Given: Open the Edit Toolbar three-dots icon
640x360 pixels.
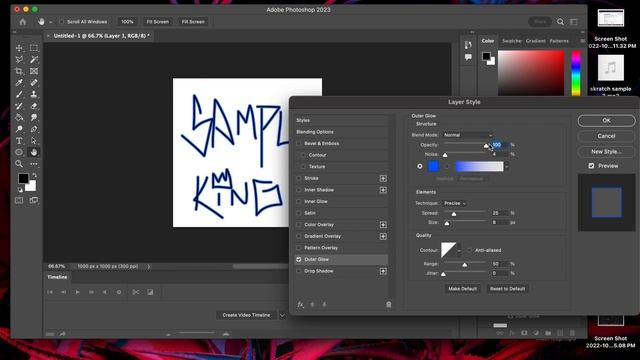Looking at the screenshot, I should click(34, 164).
